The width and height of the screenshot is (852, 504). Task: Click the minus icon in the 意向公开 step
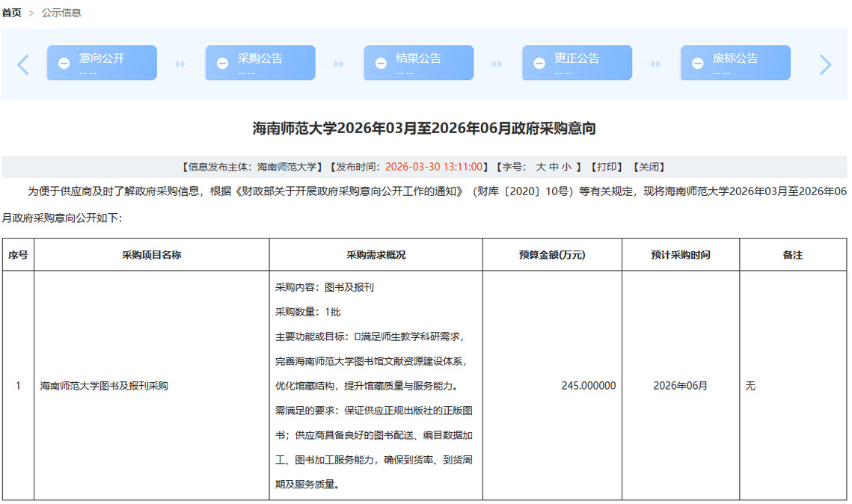pyautogui.click(x=64, y=64)
